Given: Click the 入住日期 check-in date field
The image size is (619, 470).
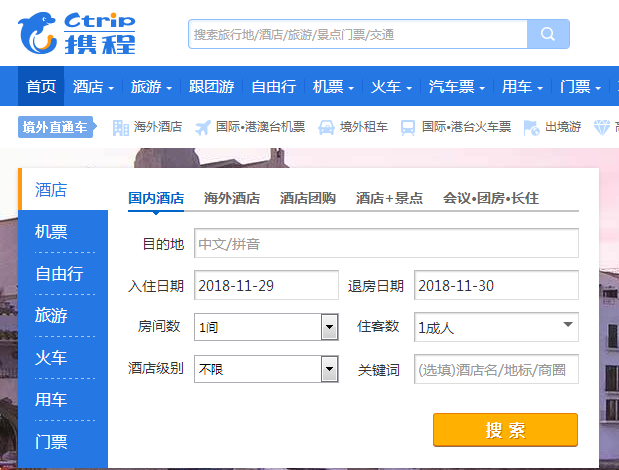Looking at the screenshot, I should [x=266, y=285].
